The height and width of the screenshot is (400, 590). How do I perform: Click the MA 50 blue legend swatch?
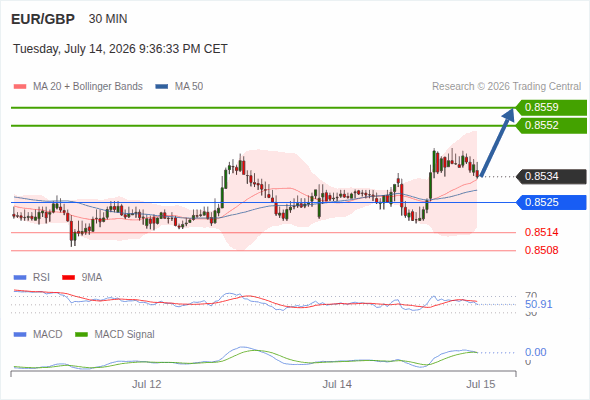point(162,87)
